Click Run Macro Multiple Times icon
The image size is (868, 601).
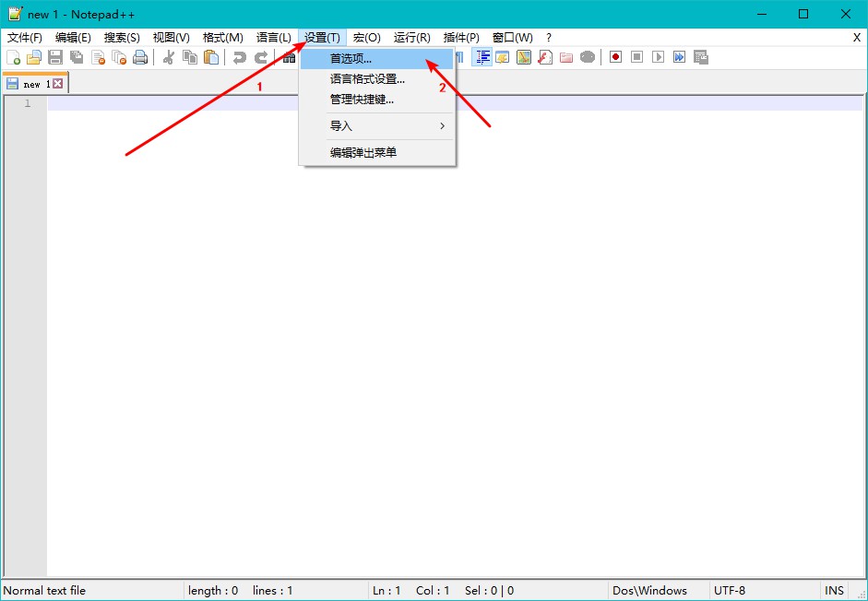pos(679,57)
